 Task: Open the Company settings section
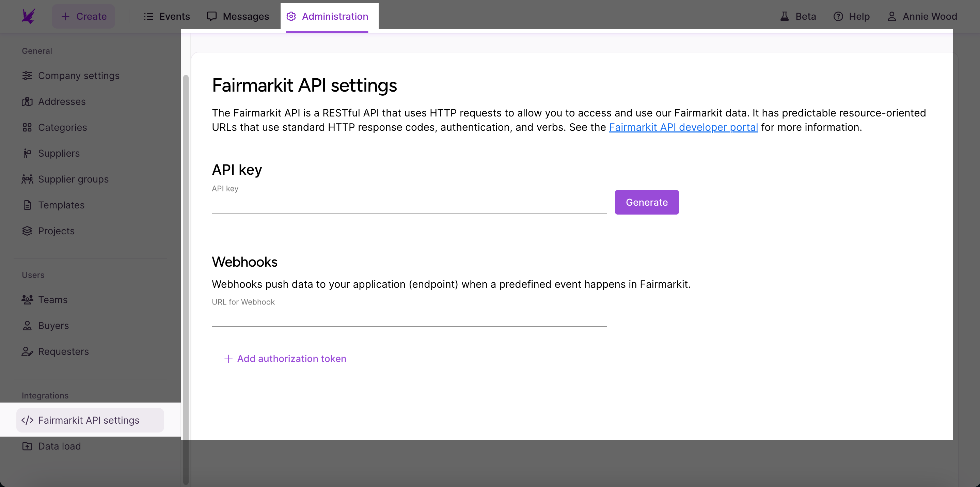(79, 75)
